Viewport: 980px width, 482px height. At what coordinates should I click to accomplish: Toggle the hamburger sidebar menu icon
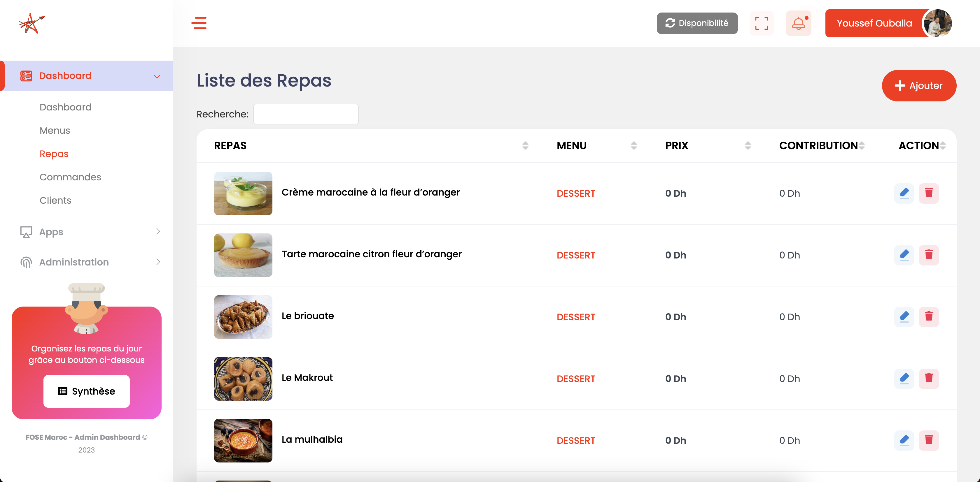coord(199,23)
